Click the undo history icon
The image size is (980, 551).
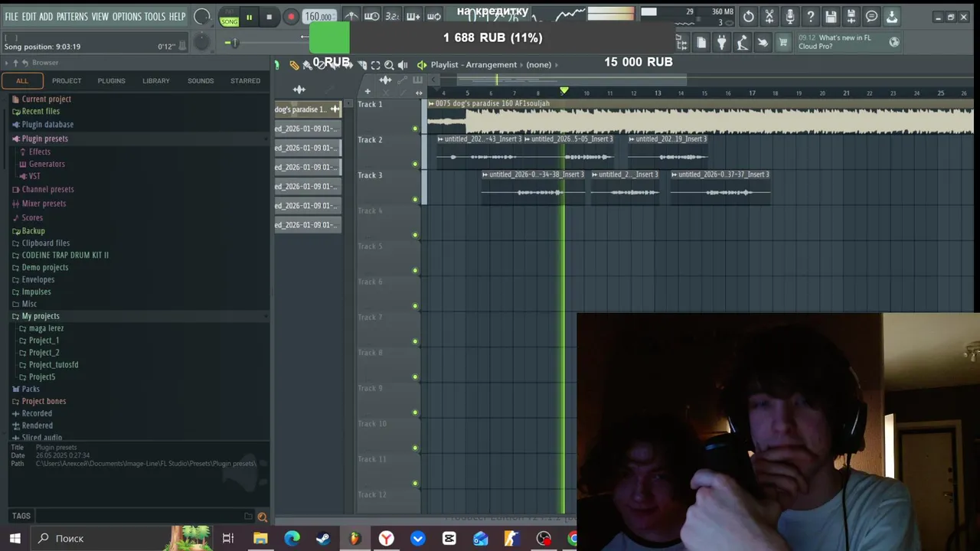[x=749, y=16]
